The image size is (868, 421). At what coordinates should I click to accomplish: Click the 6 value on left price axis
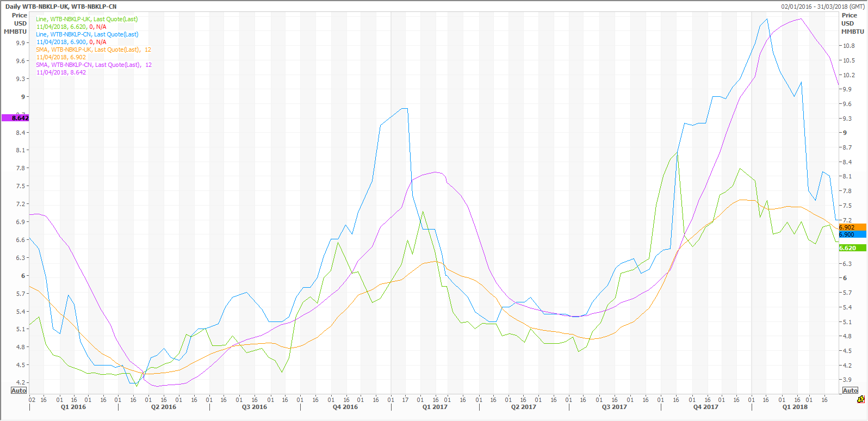(x=23, y=276)
